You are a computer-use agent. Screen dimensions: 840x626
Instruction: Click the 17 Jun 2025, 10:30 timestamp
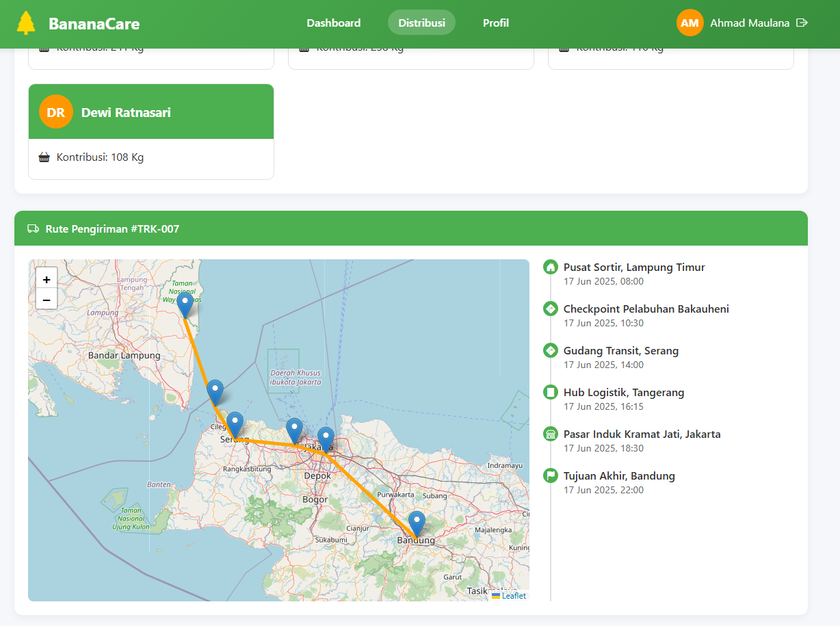(603, 323)
